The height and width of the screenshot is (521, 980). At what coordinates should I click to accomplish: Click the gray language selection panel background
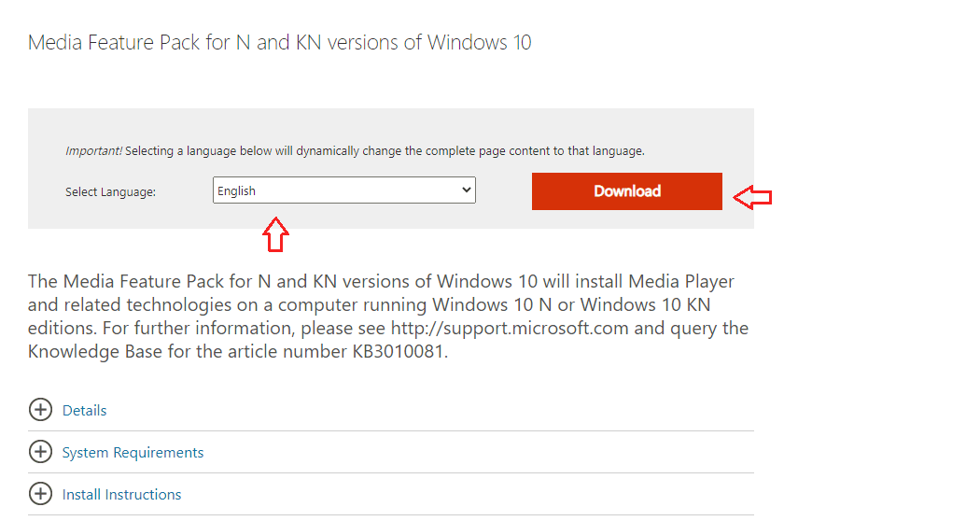pos(391,125)
